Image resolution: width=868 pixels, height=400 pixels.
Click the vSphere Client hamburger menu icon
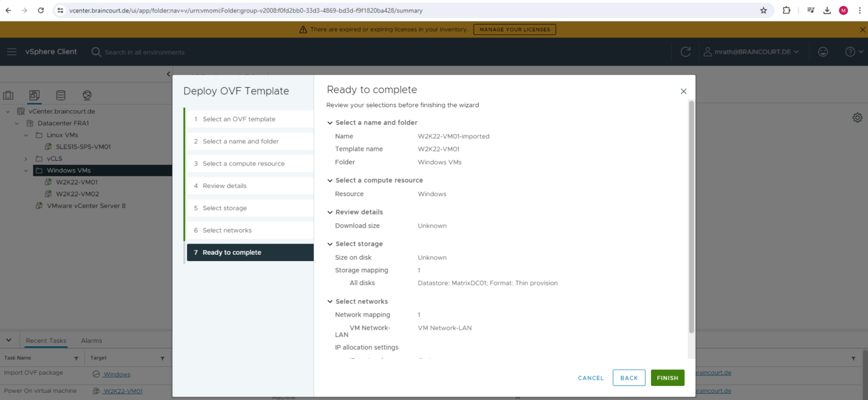11,51
